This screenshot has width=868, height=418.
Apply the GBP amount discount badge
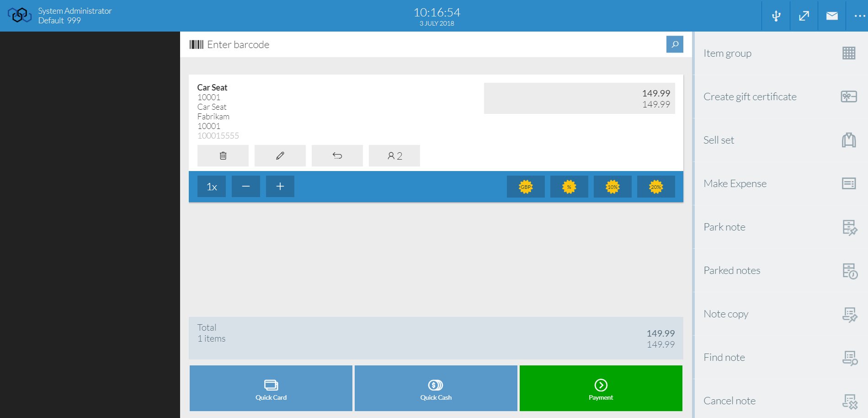coord(526,187)
